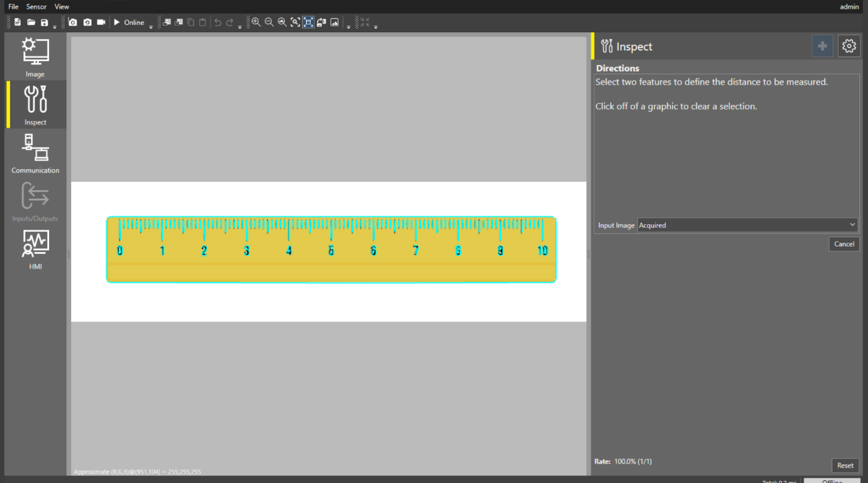Undo the last action

(218, 21)
